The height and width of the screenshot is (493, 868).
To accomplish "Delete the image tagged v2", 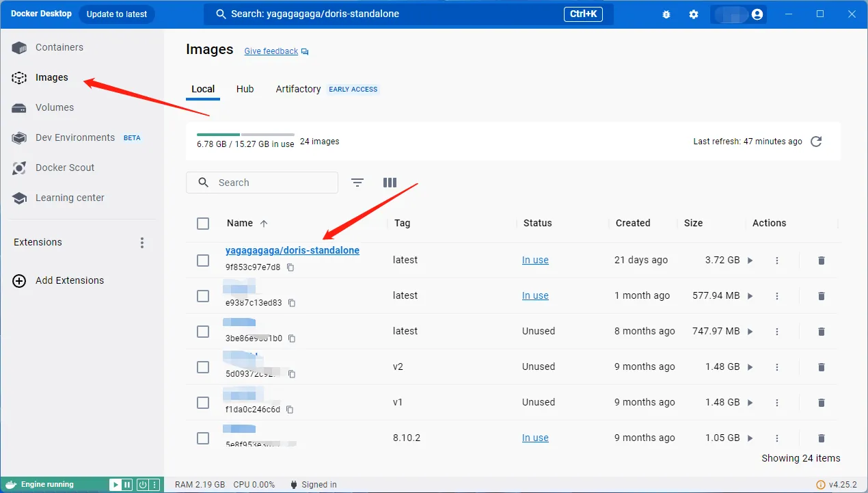I will click(x=822, y=367).
